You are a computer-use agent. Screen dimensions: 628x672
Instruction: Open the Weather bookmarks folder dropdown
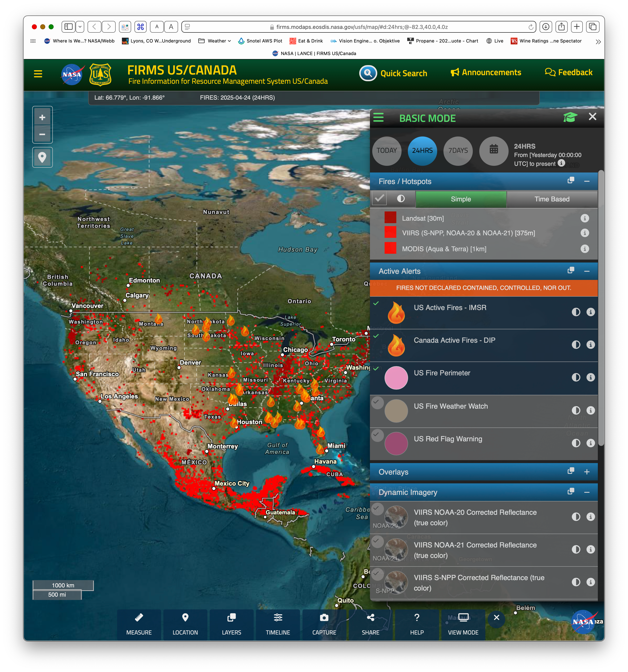(x=215, y=41)
